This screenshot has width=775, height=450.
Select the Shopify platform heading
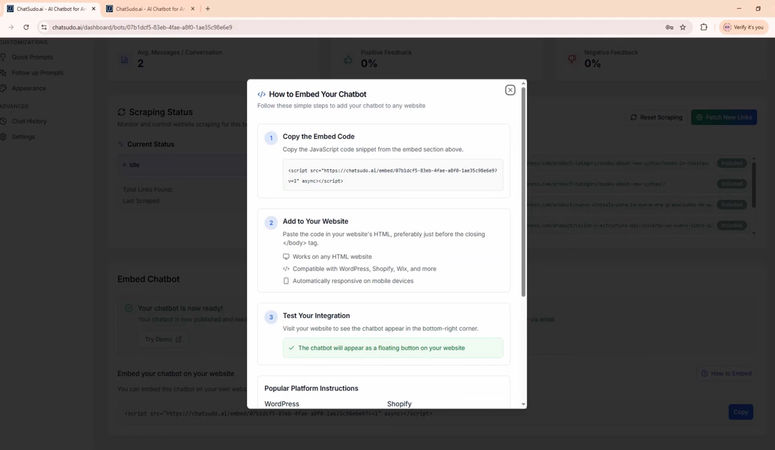pyautogui.click(x=399, y=404)
